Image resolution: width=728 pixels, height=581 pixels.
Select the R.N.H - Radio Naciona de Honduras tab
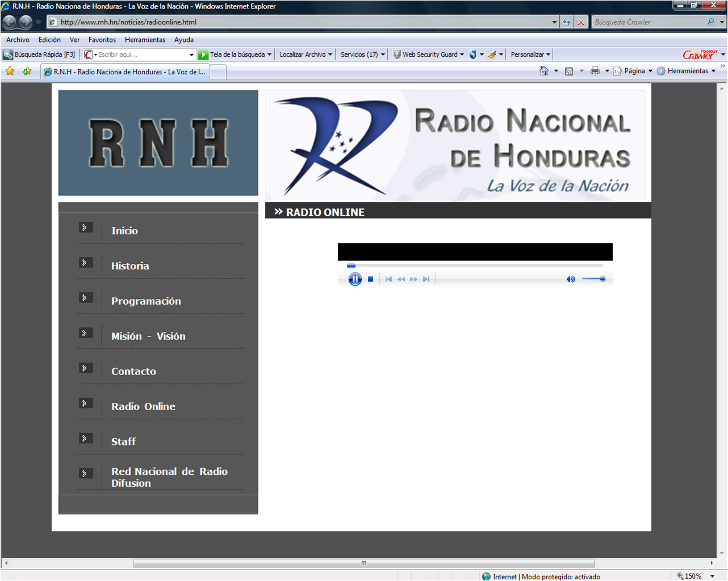click(125, 72)
